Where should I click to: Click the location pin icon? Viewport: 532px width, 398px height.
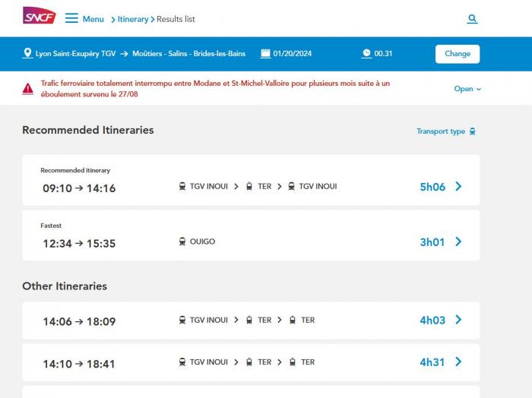click(x=27, y=53)
